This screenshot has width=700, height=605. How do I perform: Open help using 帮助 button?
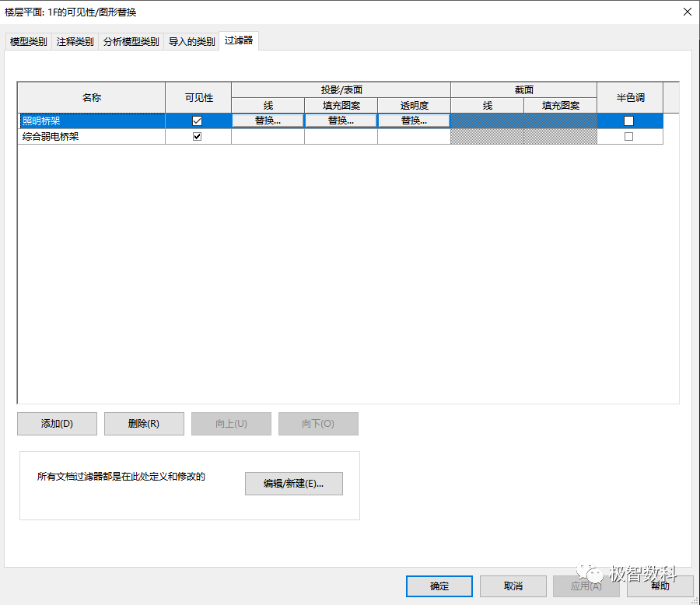pyautogui.click(x=659, y=586)
